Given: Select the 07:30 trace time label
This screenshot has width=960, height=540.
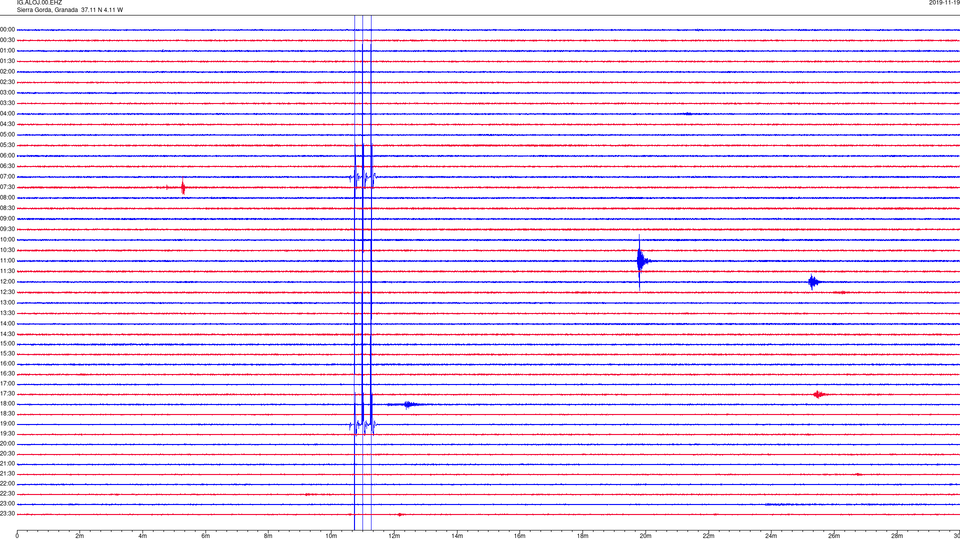Looking at the screenshot, I should 7,187.
